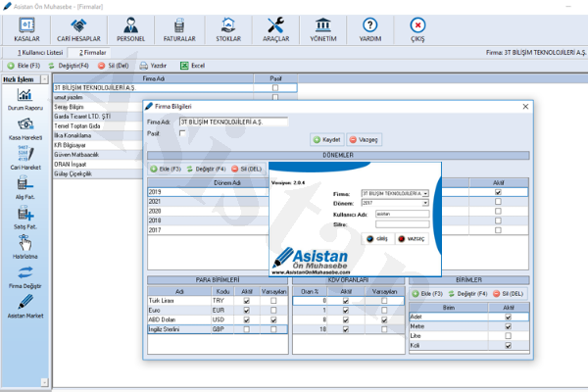Open the STOKLAR module
The width and height of the screenshot is (588, 392).
point(228,29)
